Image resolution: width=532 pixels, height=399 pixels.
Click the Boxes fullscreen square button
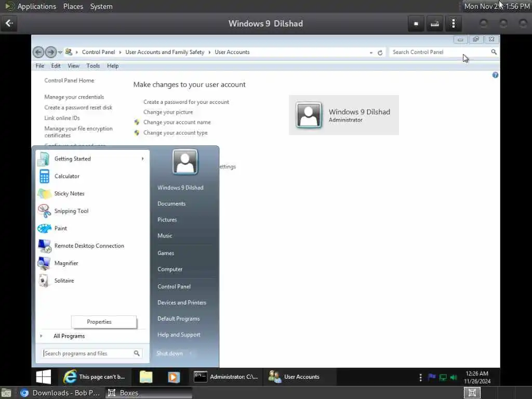pyautogui.click(x=416, y=24)
